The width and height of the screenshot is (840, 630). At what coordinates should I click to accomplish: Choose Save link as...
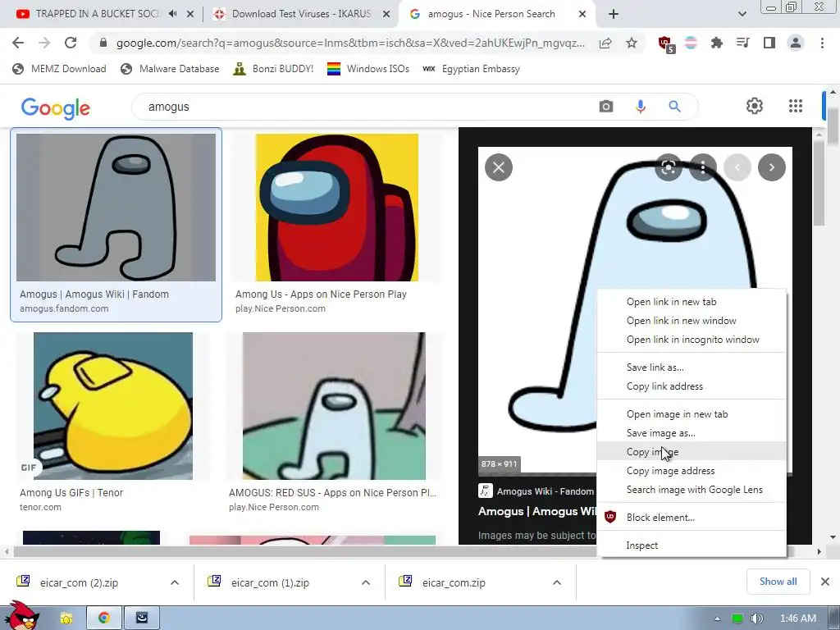tap(692, 367)
